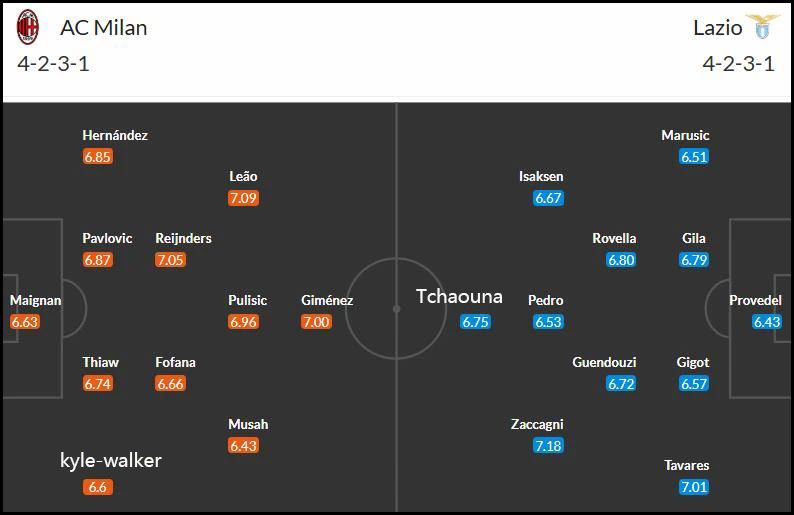Viewport: 794px width, 515px height.
Task: Select Tavares' 7.01 rating badge
Action: pos(694,487)
